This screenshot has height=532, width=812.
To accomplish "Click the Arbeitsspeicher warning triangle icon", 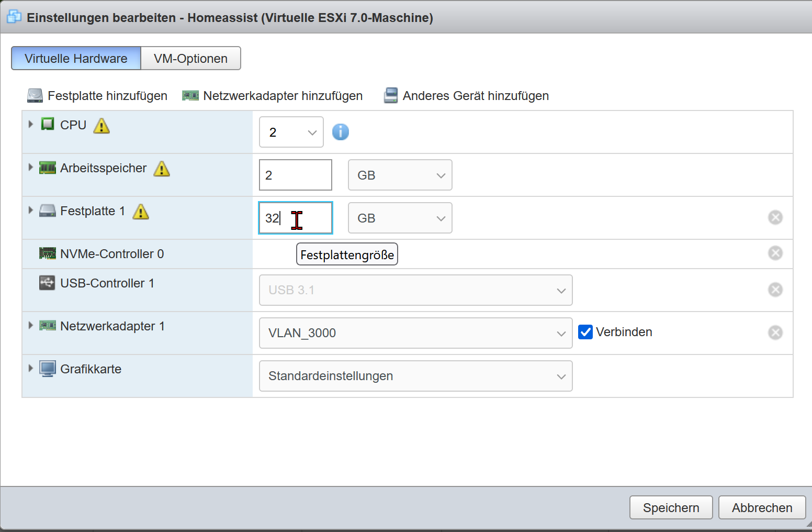I will tap(162, 169).
